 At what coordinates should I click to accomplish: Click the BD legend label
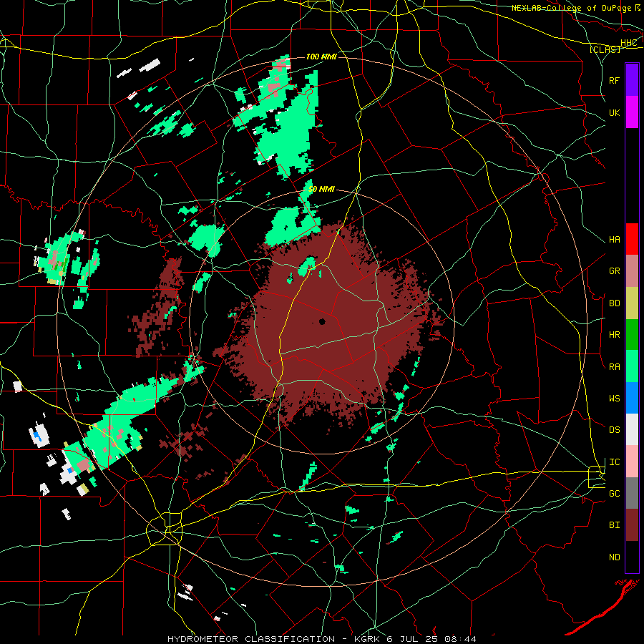tap(614, 303)
